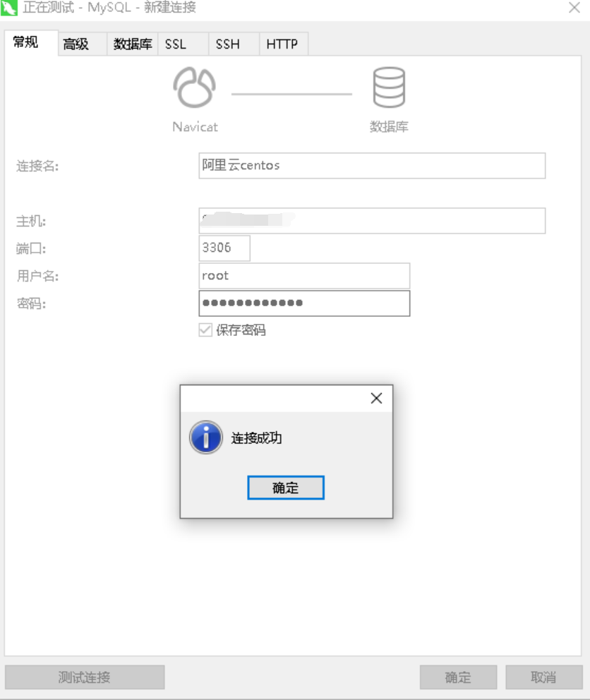Image resolution: width=590 pixels, height=700 pixels.
Task: Open the HTTP tab
Action: coord(284,44)
